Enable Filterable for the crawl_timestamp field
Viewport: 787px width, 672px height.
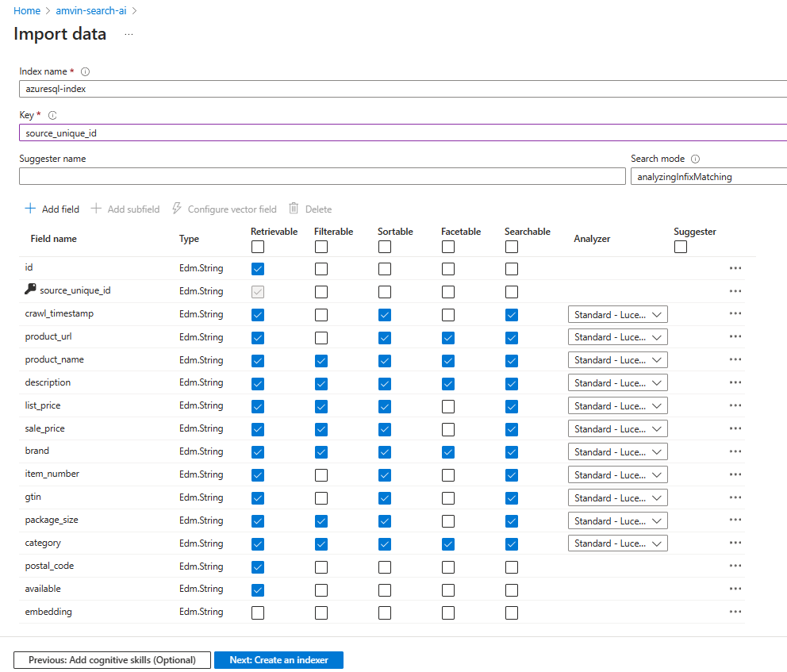pyautogui.click(x=321, y=315)
